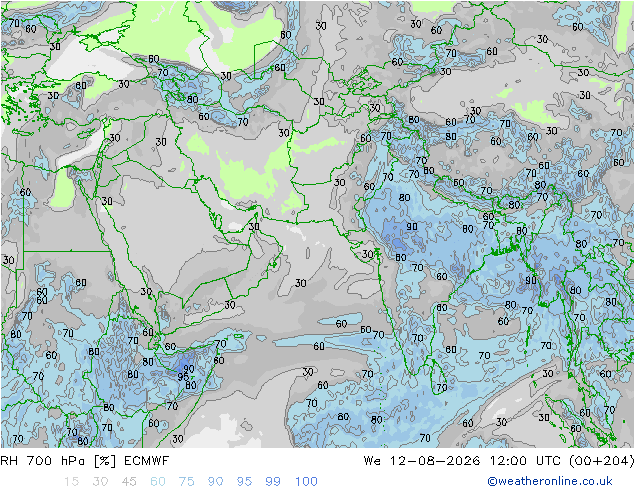Click the legend value 90 in the color scale
This screenshot has width=634, height=490.
click(215, 481)
